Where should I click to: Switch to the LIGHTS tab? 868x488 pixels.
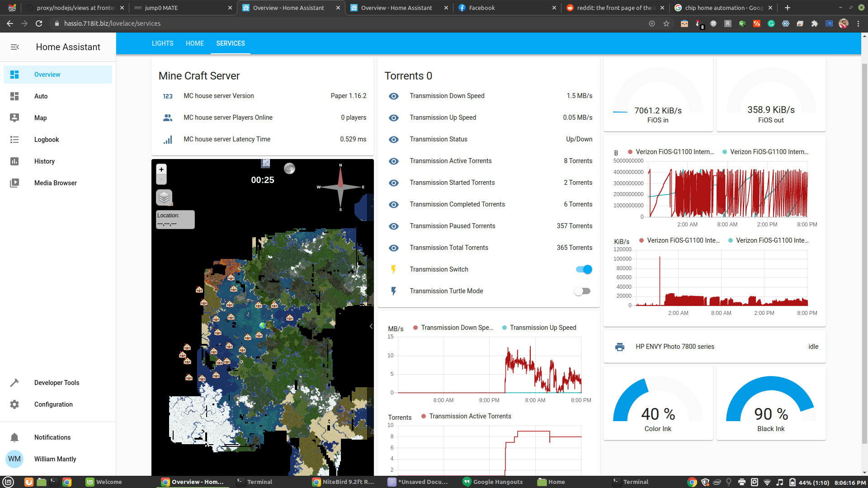162,43
